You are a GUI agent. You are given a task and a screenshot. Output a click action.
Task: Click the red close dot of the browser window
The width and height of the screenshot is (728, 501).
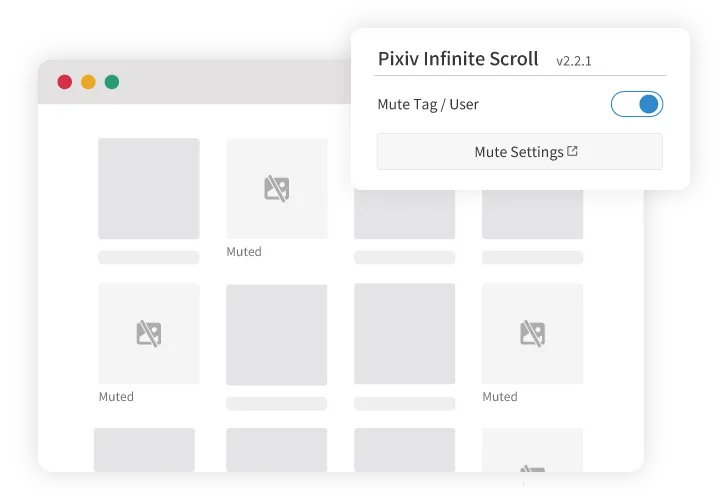tap(65, 82)
